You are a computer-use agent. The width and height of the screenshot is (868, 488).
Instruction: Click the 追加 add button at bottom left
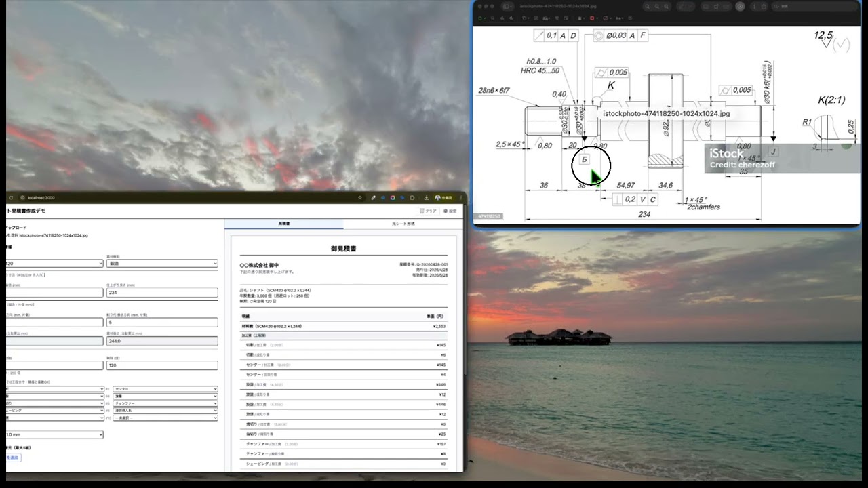[x=13, y=457]
